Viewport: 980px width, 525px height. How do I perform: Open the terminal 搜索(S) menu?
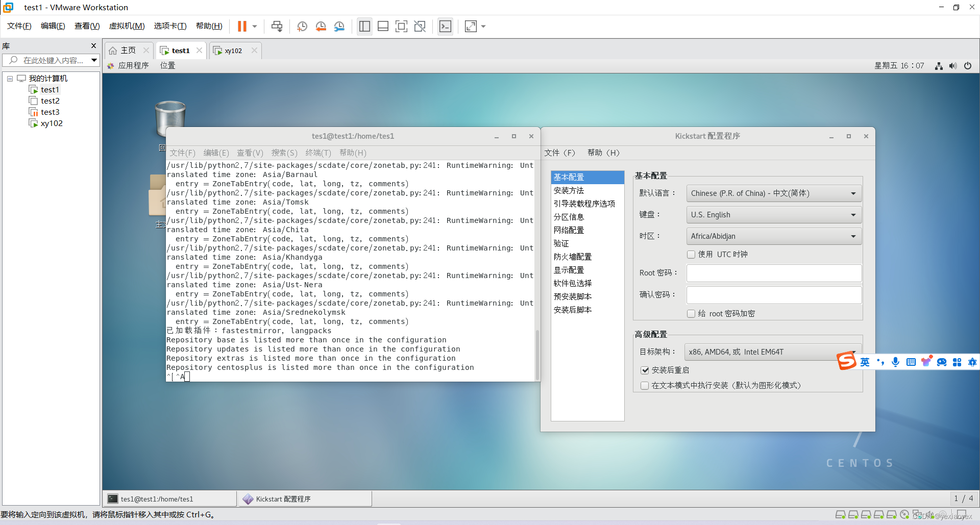[284, 153]
